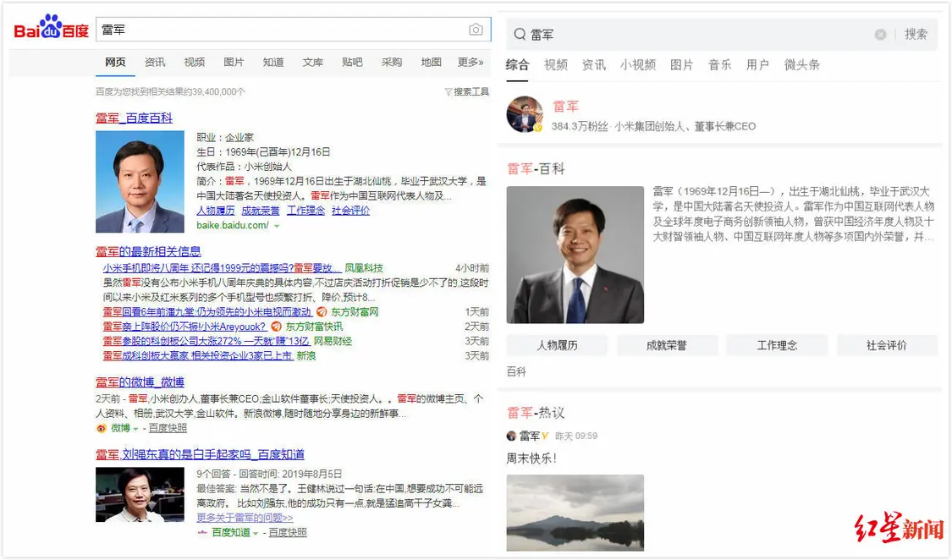952x560 pixels.
Task: Open 雷军亲上阵股价仍不振 news link
Action: click(x=184, y=327)
